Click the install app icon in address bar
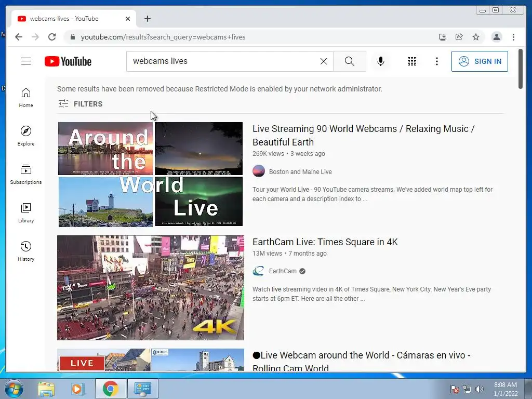The image size is (532, 399). coord(443,37)
